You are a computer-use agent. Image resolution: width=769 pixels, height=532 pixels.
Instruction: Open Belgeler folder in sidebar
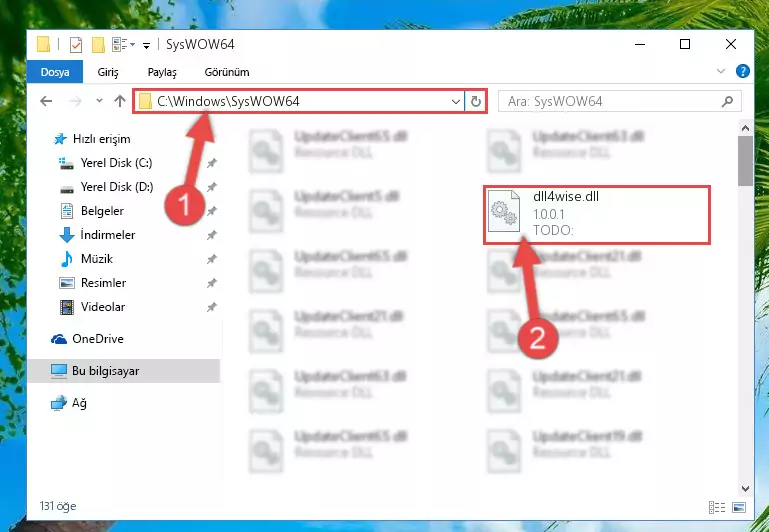pos(102,211)
